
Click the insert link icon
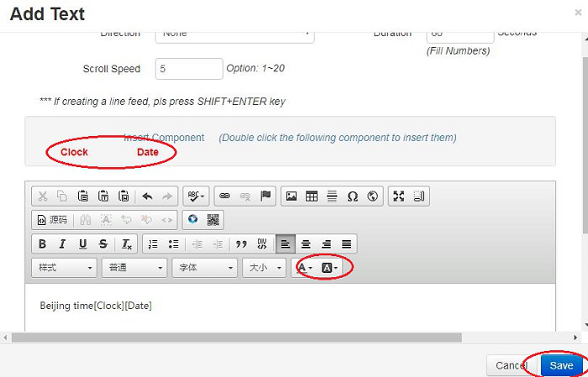click(224, 196)
